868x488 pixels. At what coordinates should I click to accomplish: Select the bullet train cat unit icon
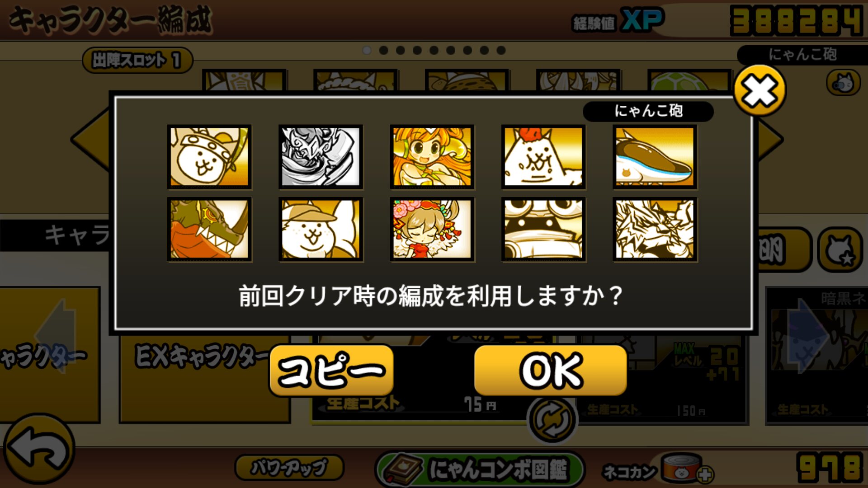(655, 157)
